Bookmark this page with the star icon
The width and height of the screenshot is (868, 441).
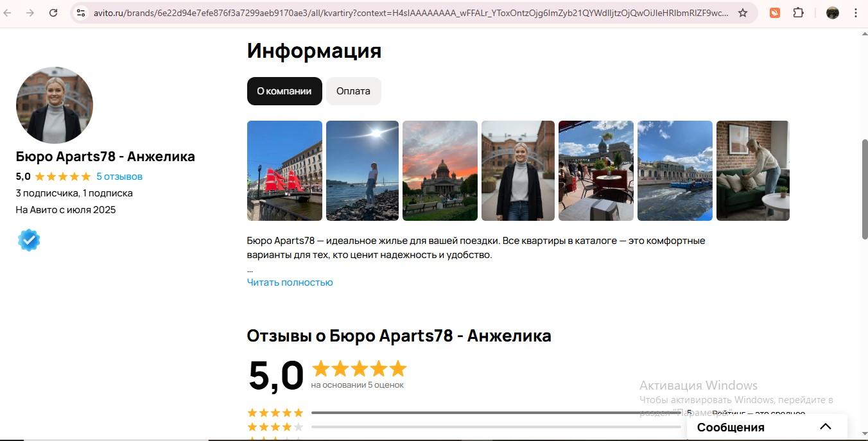point(743,13)
